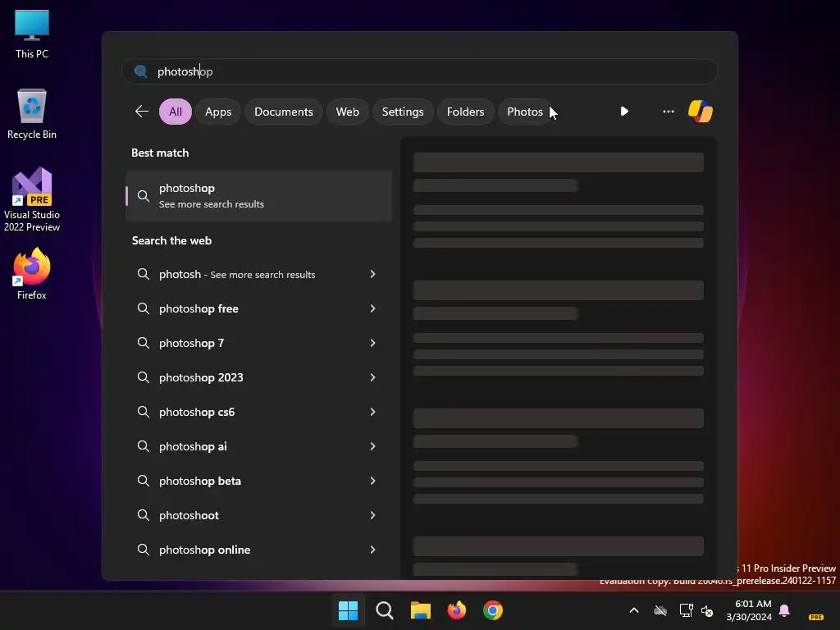The width and height of the screenshot is (840, 630).
Task: Select the 'photoshop 2023' suggestion
Action: [258, 377]
